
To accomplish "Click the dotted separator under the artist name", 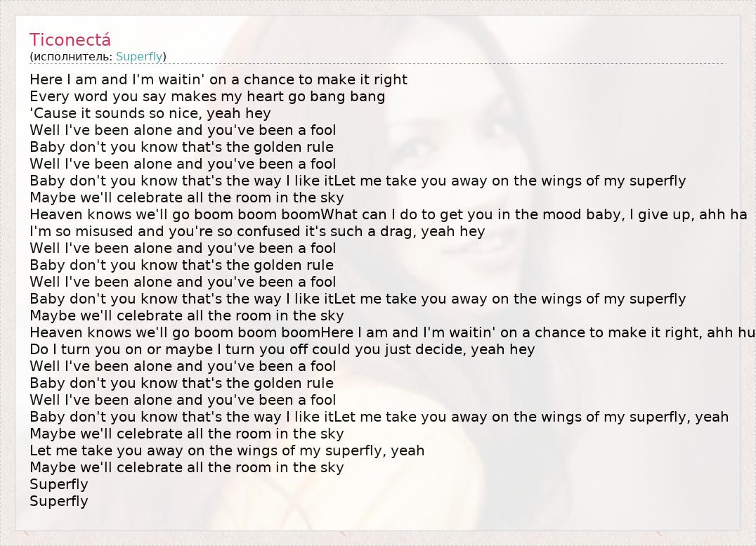I will pyautogui.click(x=422, y=64).
